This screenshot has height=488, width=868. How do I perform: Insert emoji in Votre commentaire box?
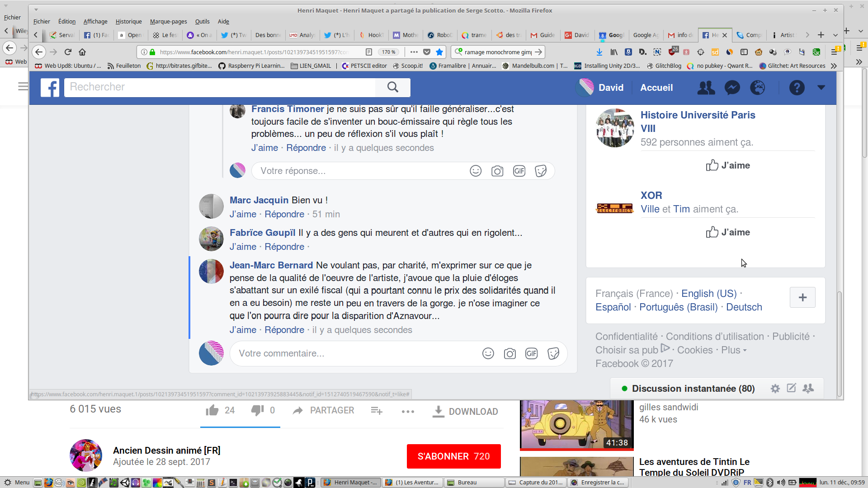tap(488, 353)
